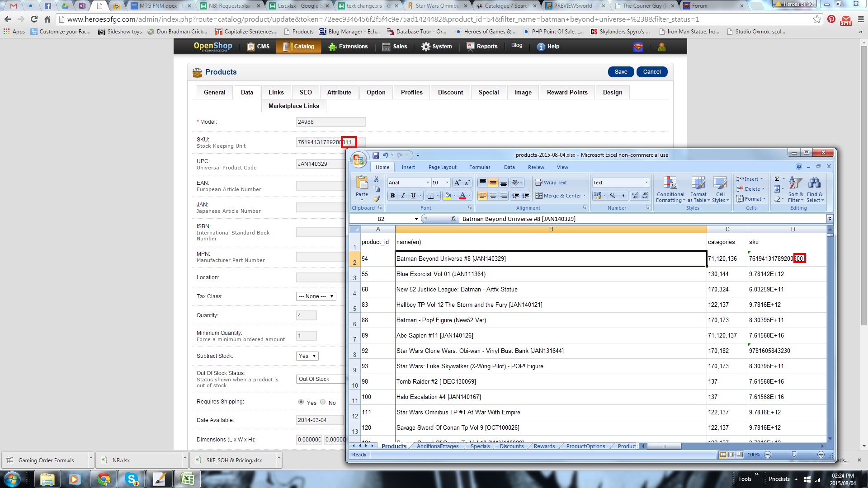Open Conditional Formatting menu
Viewport: 868px width, 488px height.
pyautogui.click(x=670, y=189)
